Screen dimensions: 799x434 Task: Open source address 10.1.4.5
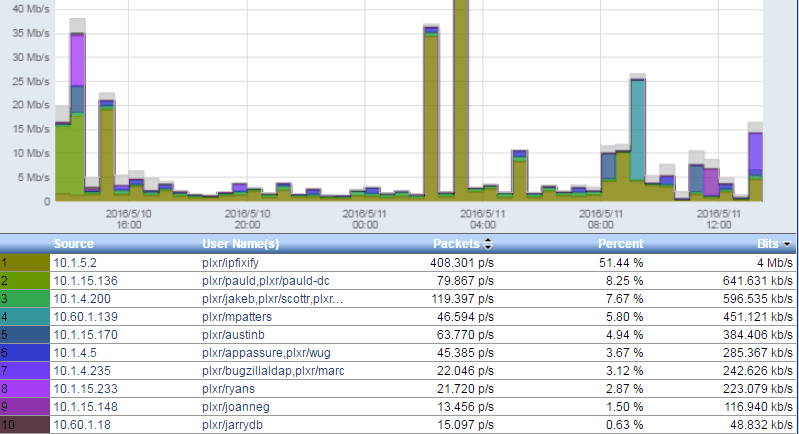75,352
